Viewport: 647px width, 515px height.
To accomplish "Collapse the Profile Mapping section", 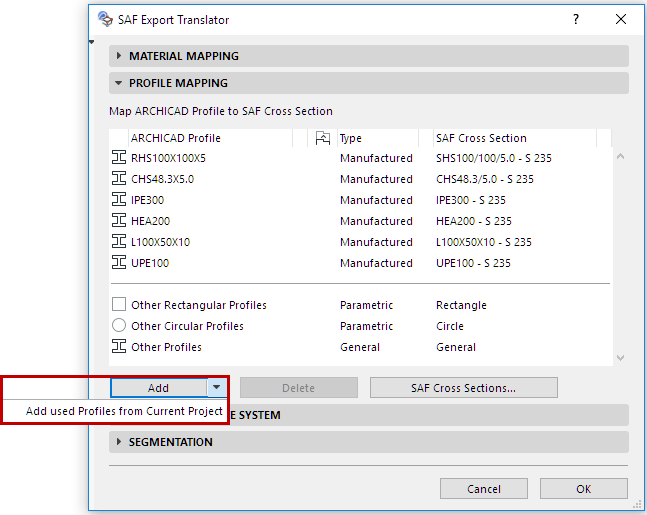I will (119, 83).
